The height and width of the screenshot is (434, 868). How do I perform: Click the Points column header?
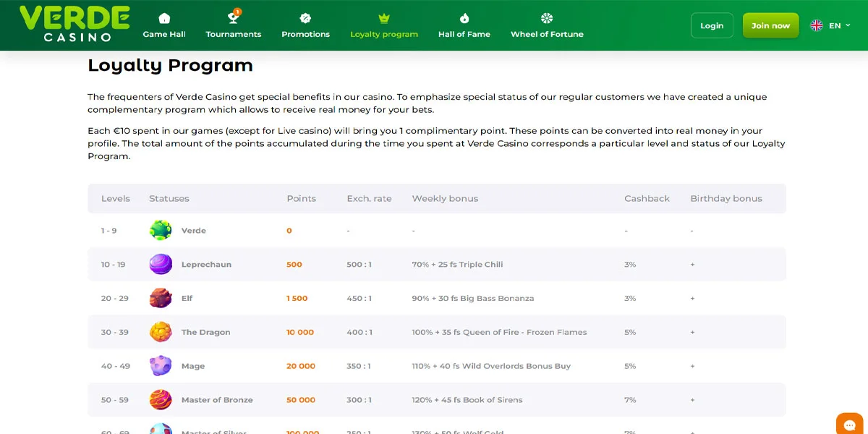[x=302, y=198]
